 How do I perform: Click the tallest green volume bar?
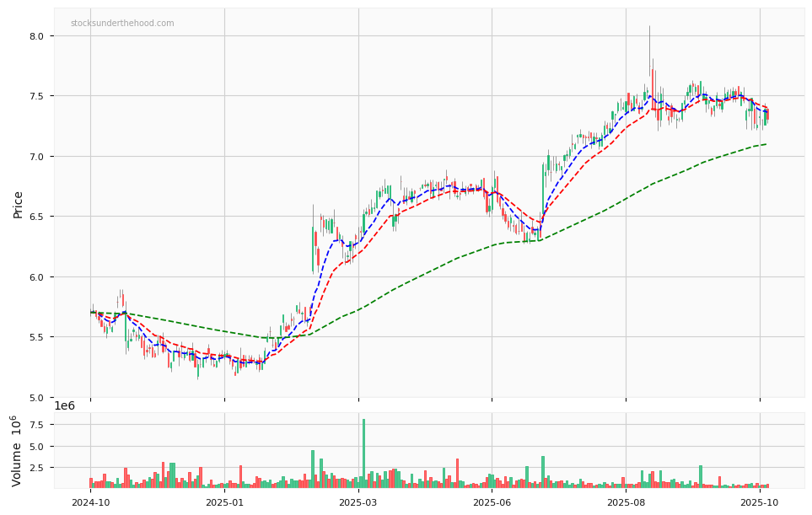point(363,453)
